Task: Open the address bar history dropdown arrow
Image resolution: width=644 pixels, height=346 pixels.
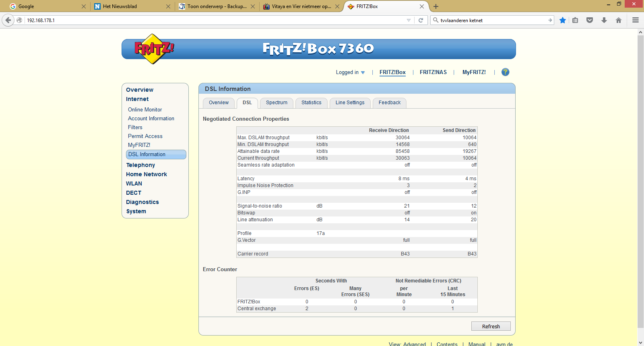Action: point(409,20)
